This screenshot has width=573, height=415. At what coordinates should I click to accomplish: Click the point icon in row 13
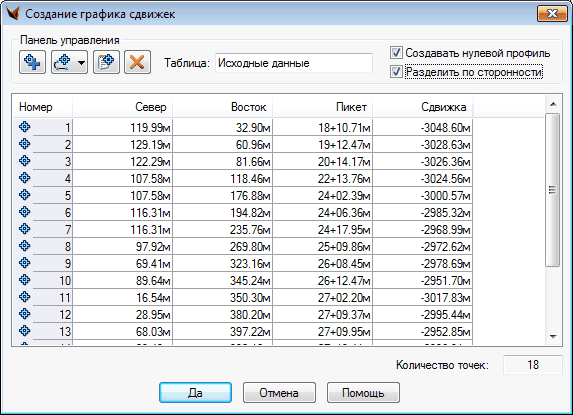tap(24, 331)
